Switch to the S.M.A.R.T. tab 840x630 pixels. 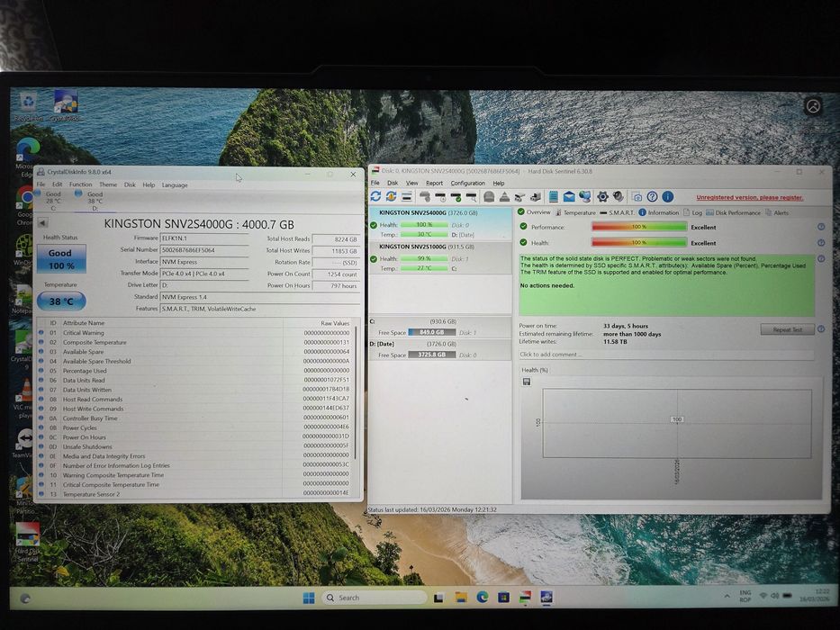click(x=617, y=212)
